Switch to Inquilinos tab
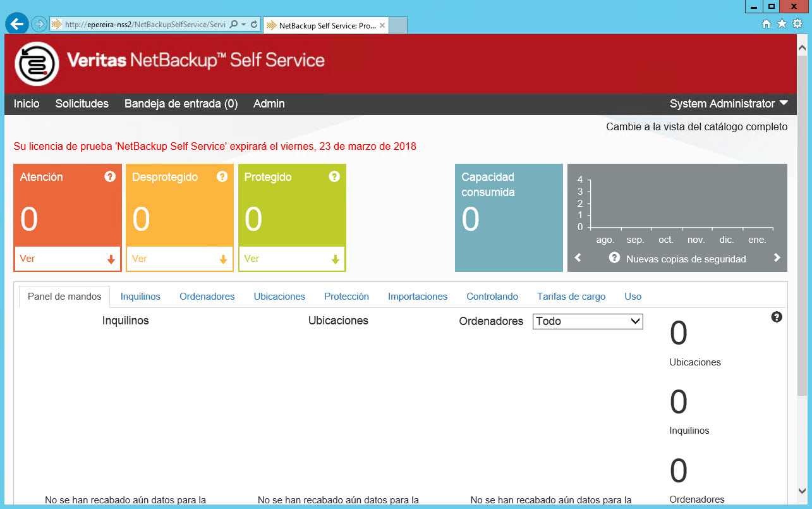 pyautogui.click(x=140, y=297)
